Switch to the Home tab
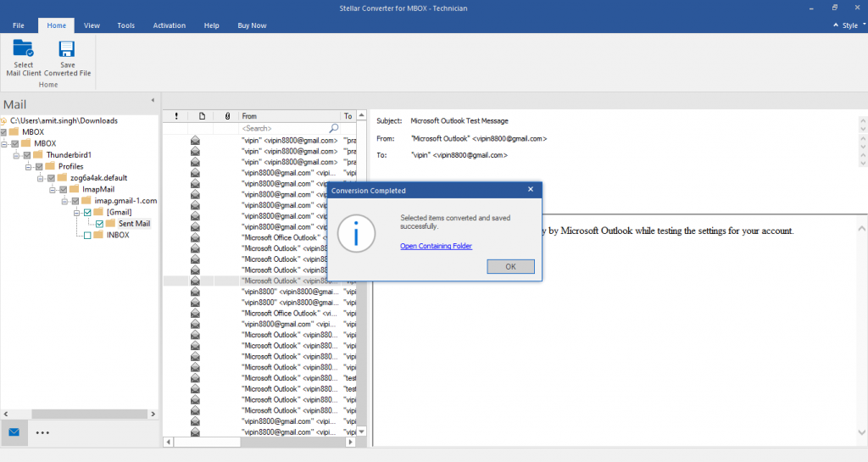Viewport: 868px width, 462px height. point(57,25)
